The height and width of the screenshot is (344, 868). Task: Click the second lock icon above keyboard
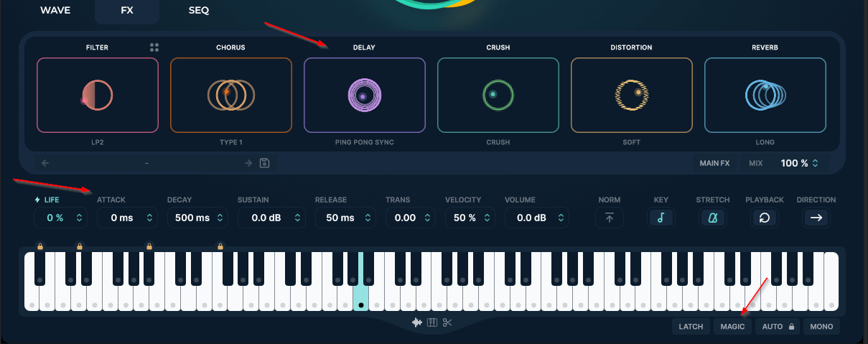coord(80,247)
